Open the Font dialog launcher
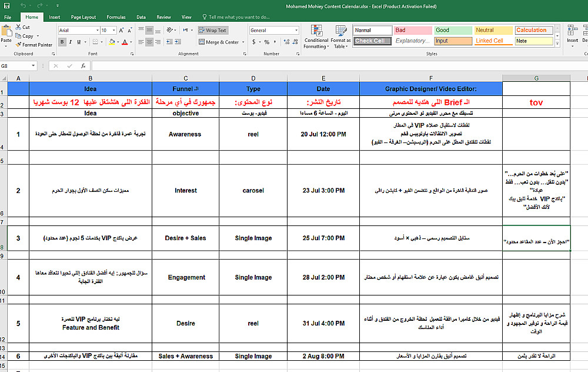 tap(132, 54)
